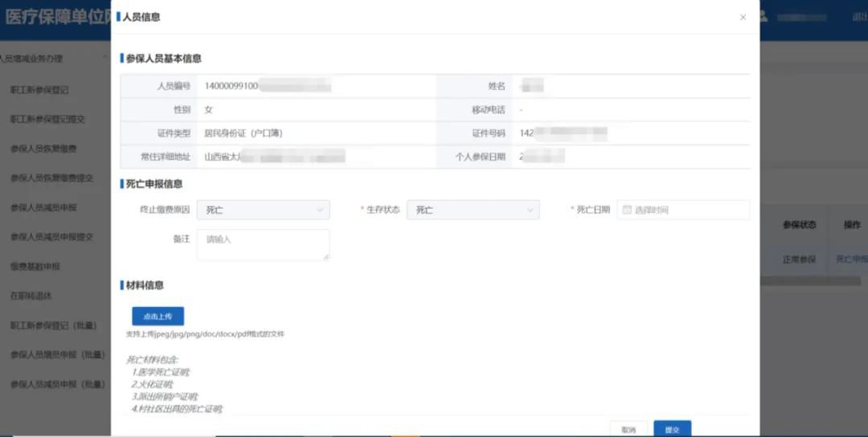Click the user avatar icon in header
The height and width of the screenshot is (437, 868).
(763, 17)
